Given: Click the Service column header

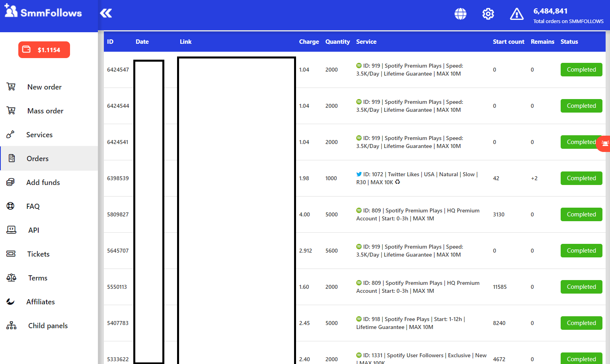Looking at the screenshot, I should click(366, 42).
